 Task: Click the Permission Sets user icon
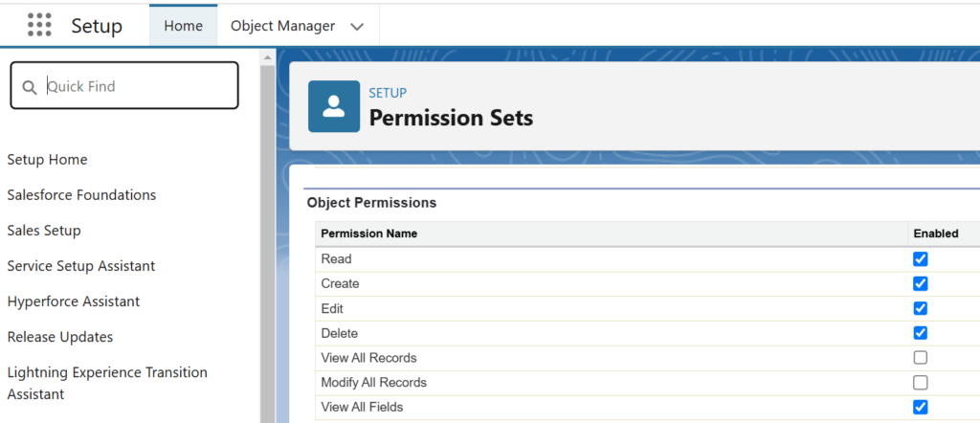click(334, 106)
